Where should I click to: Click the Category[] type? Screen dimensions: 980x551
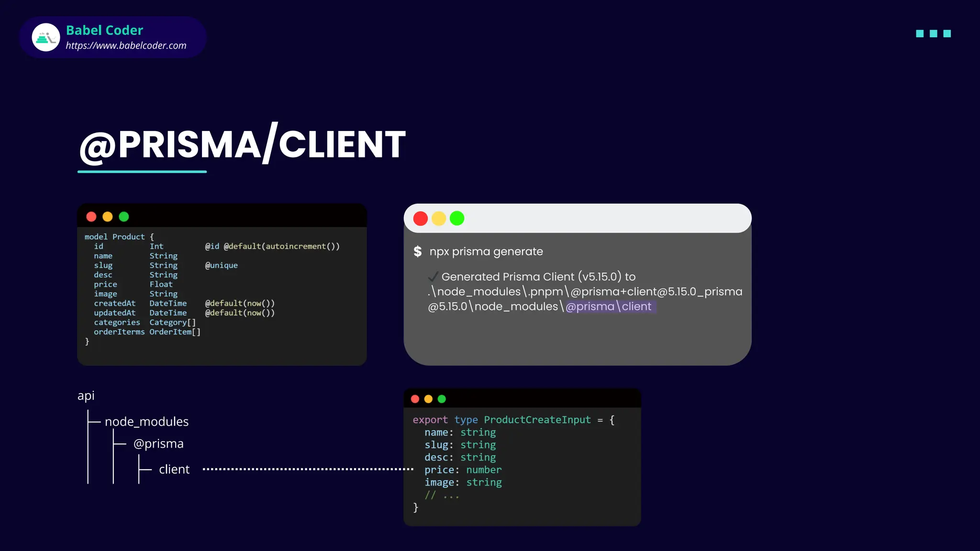click(x=173, y=322)
